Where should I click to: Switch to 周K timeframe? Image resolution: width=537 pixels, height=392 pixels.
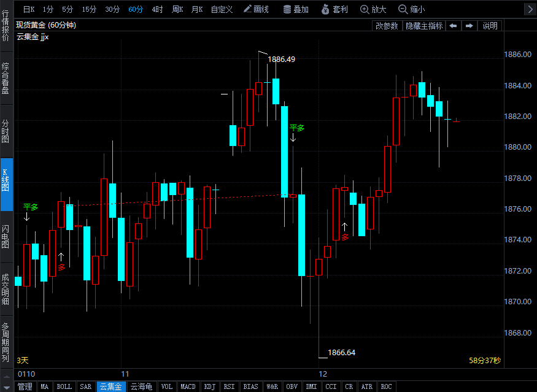pyautogui.click(x=177, y=9)
